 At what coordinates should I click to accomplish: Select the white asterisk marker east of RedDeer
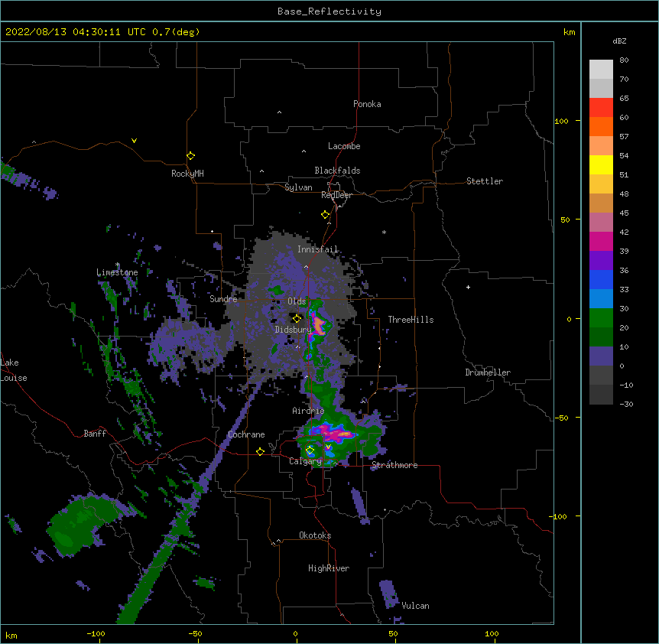pyautogui.click(x=384, y=233)
